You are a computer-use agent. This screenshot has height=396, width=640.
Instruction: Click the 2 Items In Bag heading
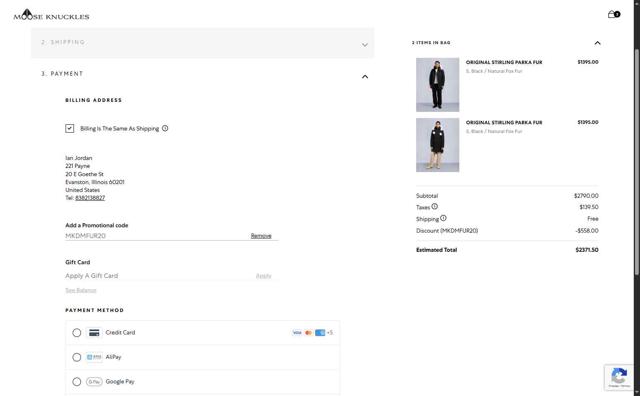431,42
